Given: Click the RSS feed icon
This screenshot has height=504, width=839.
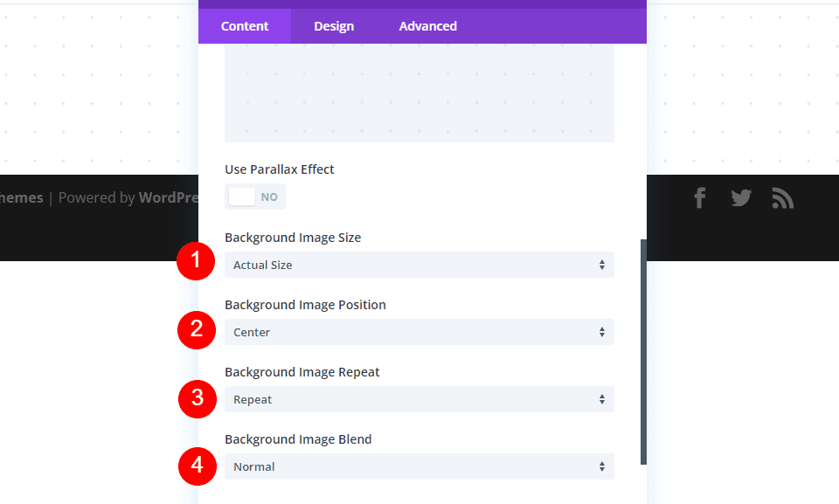Looking at the screenshot, I should [783, 197].
